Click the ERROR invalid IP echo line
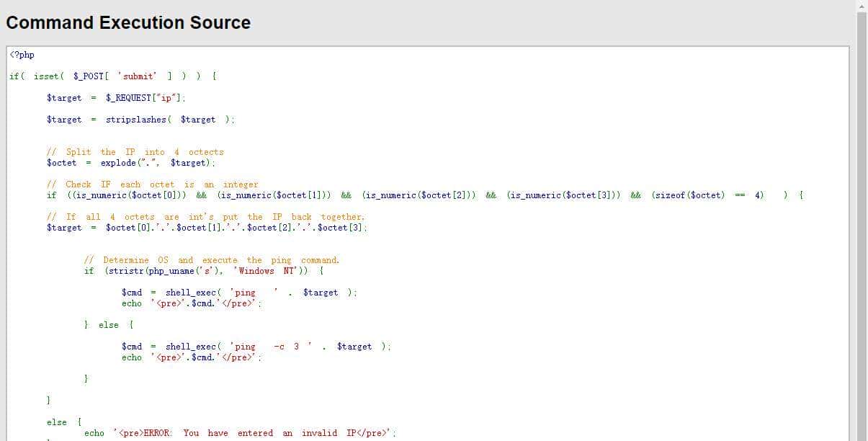 click(x=240, y=433)
